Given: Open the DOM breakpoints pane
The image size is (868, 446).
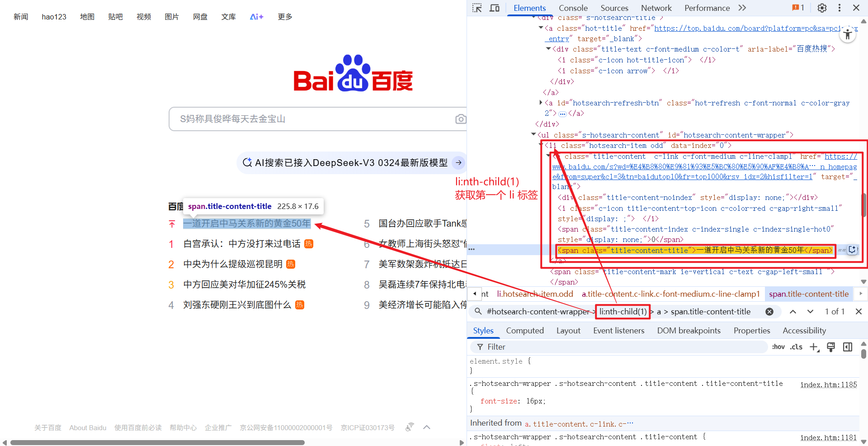Looking at the screenshot, I should point(689,331).
